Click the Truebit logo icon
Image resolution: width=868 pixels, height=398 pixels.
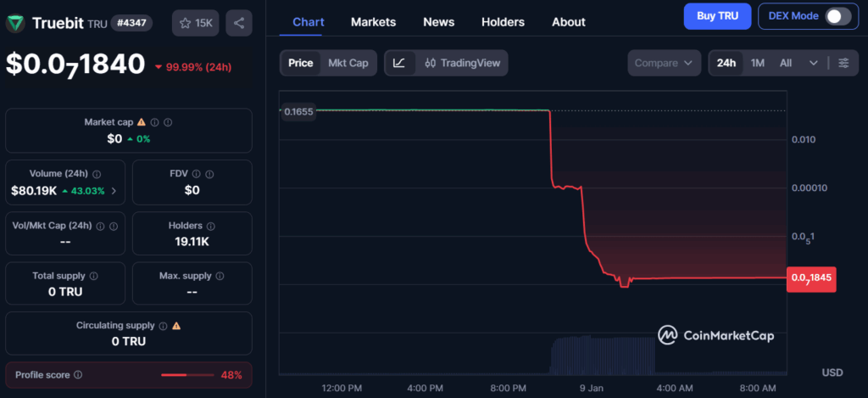point(15,23)
